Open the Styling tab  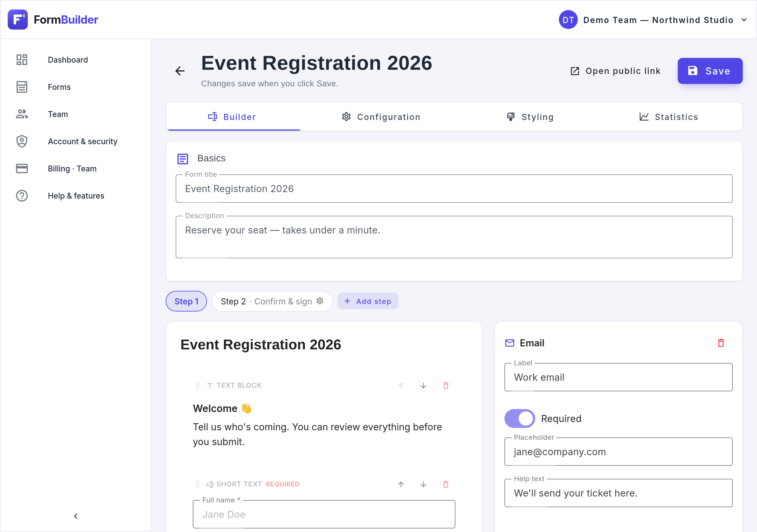(530, 117)
